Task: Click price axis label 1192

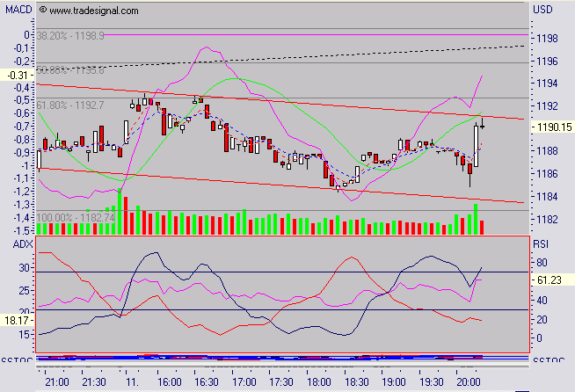Action: coord(547,106)
